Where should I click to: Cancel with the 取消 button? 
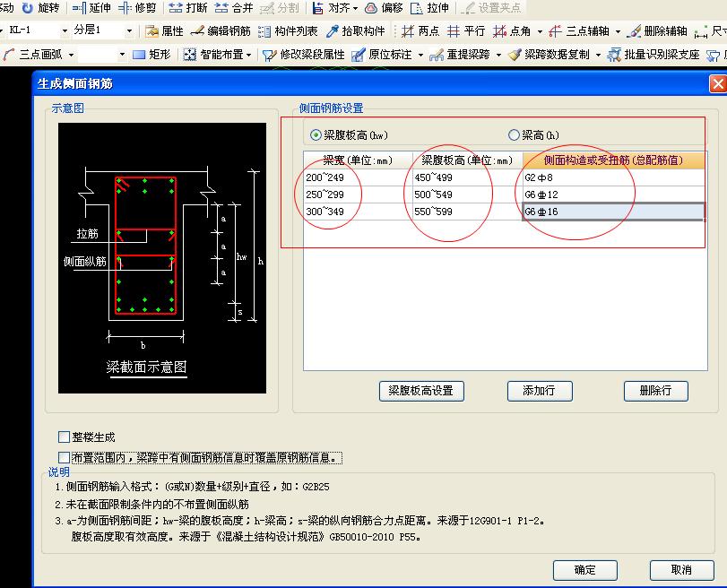[681, 570]
